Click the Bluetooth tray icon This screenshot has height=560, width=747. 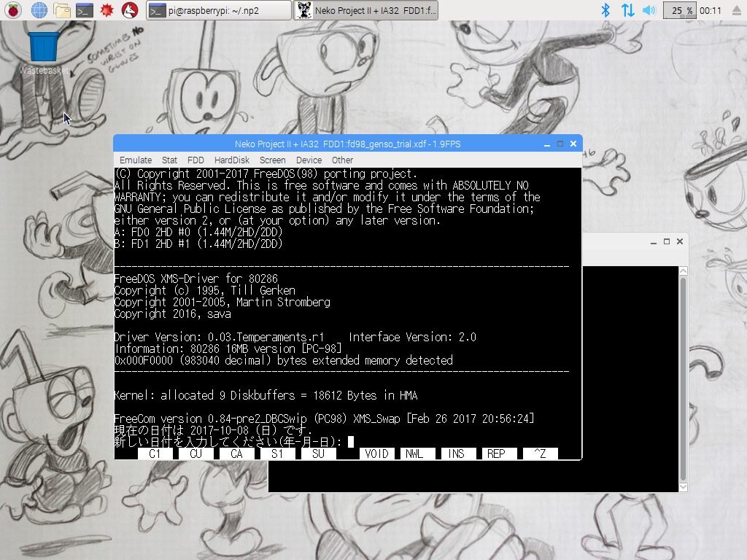(x=605, y=10)
